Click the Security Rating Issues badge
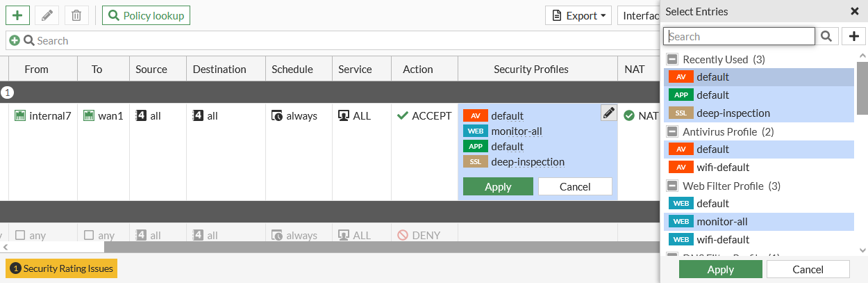This screenshot has width=868, height=283. tap(61, 268)
